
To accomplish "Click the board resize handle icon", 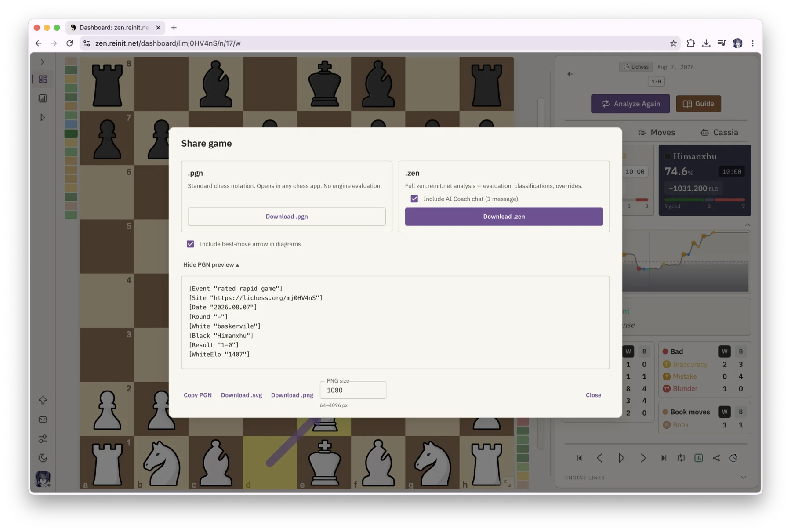I will (507, 483).
